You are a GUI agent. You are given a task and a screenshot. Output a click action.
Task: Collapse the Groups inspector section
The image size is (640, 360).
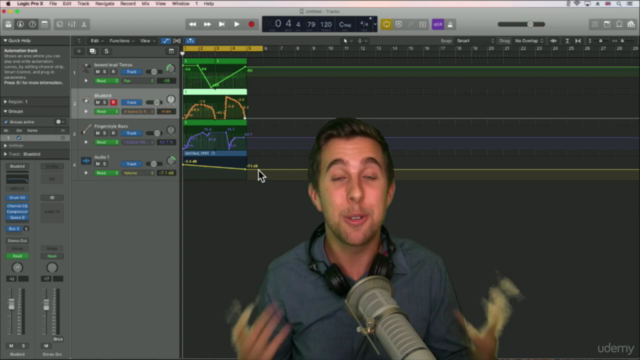pyautogui.click(x=5, y=111)
